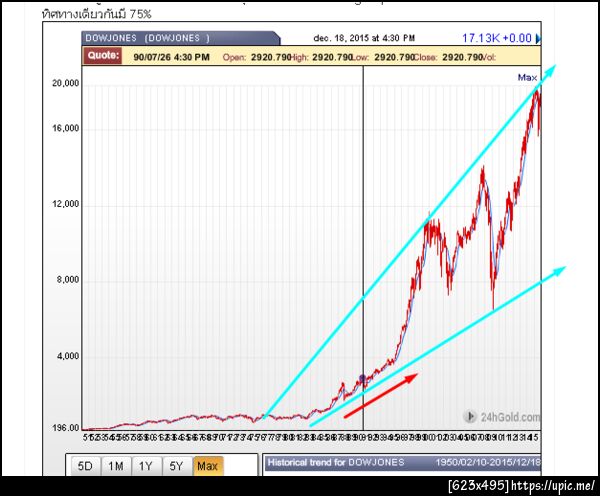Viewport: 600px width, 496px height.
Task: Click the 17.13K +0.00 price readout
Action: [497, 38]
